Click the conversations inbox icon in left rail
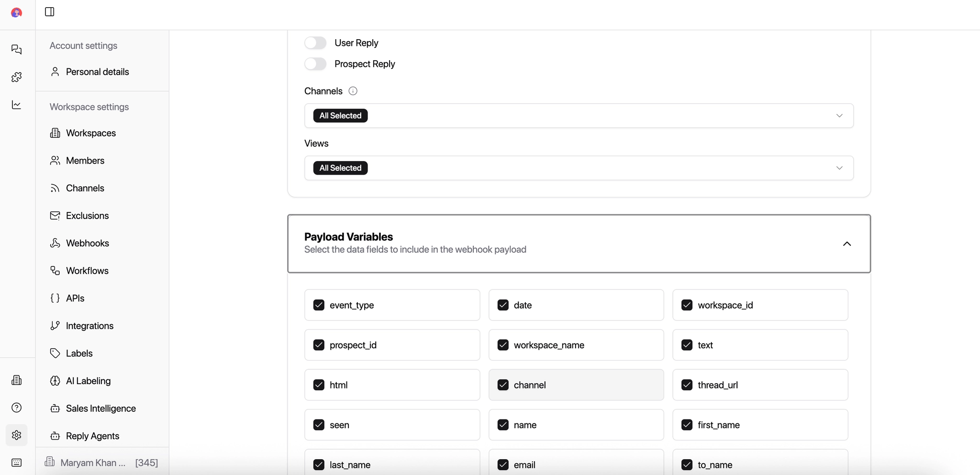This screenshot has height=475, width=980. pos(17,49)
